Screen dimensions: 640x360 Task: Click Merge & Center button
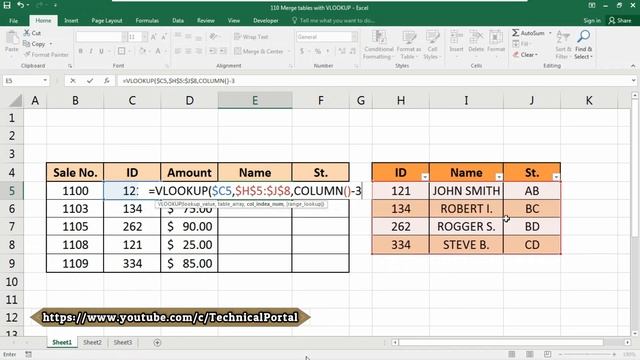tap(259, 51)
